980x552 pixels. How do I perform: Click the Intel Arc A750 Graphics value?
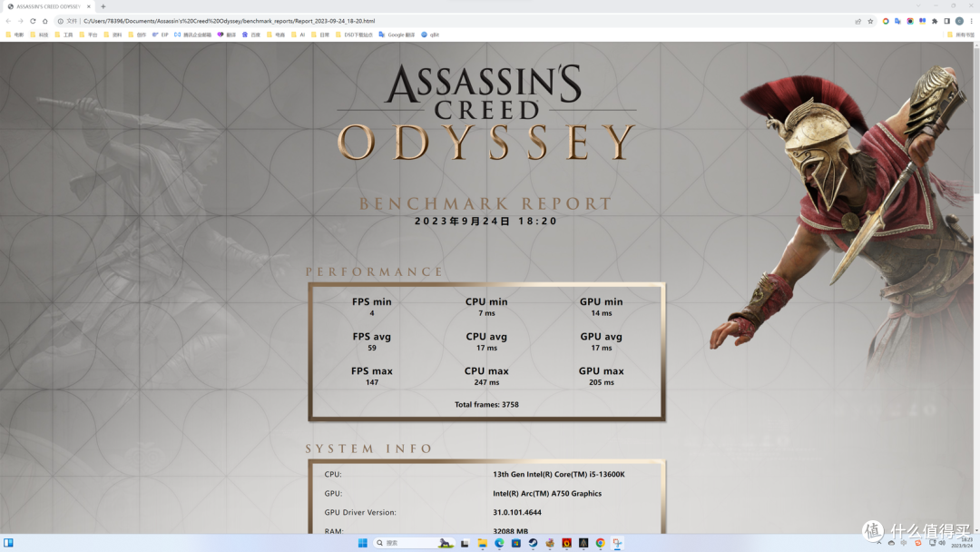pos(547,493)
